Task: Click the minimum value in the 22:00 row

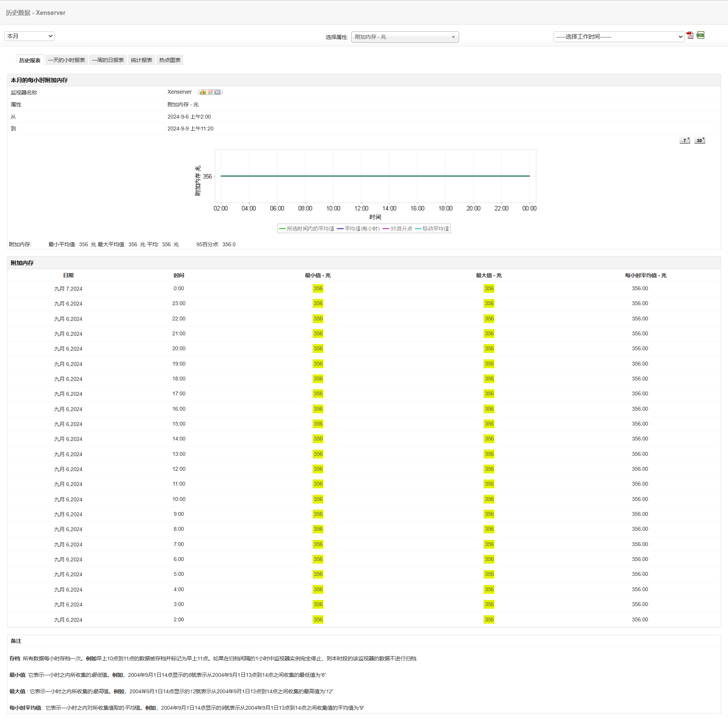Action: (x=318, y=319)
